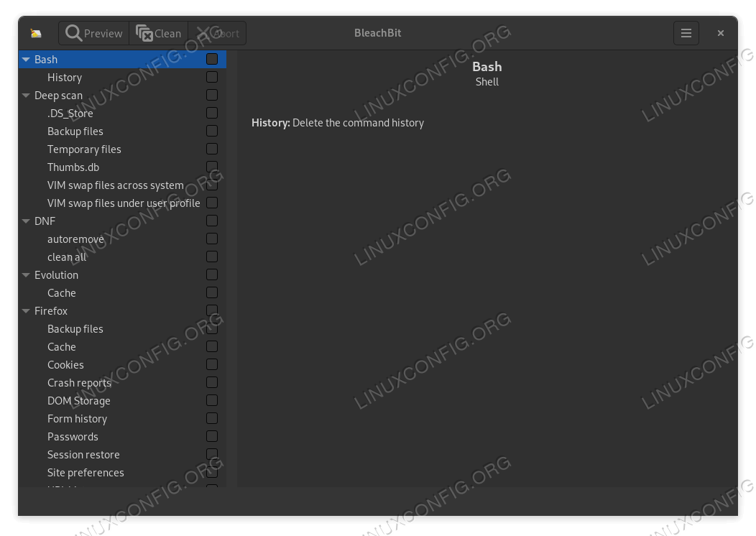Select History under Bash
This screenshot has width=756, height=536.
(65, 78)
